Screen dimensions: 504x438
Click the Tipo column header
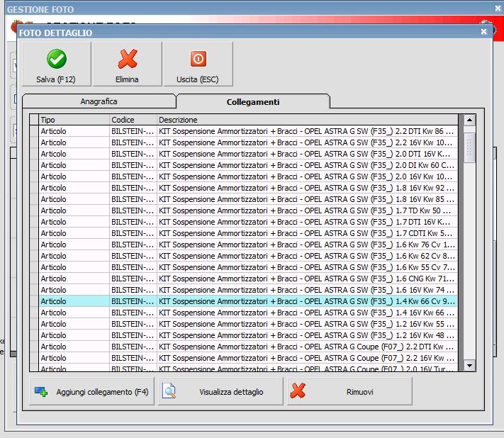coord(74,120)
